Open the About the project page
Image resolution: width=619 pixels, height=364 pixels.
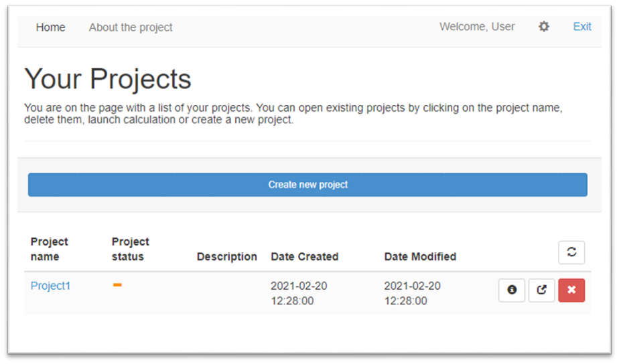click(131, 27)
